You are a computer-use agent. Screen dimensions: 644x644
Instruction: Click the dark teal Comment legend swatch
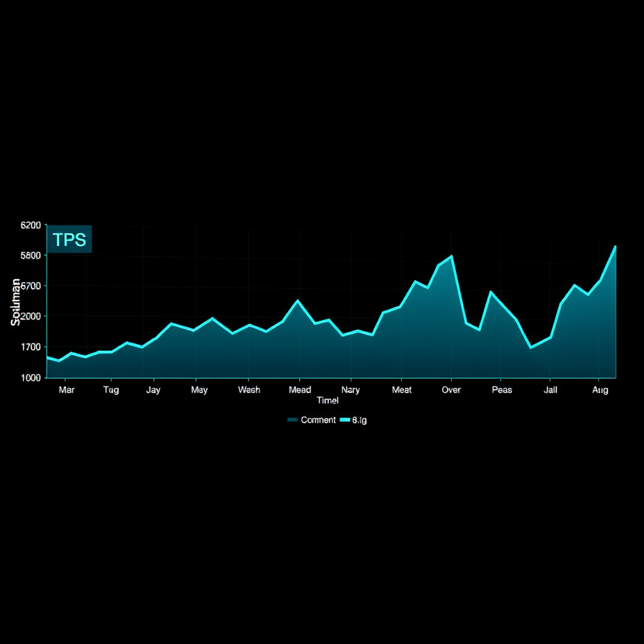(292, 420)
